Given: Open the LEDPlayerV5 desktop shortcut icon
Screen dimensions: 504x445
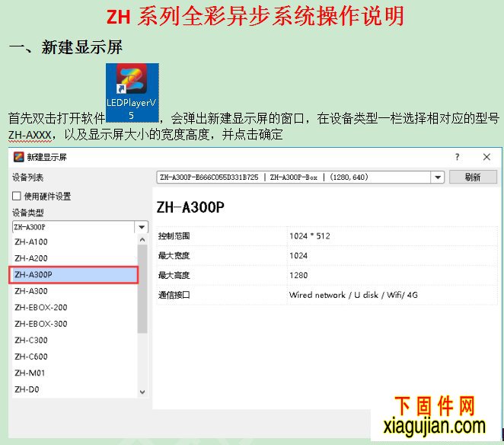Looking at the screenshot, I should 132,93.
